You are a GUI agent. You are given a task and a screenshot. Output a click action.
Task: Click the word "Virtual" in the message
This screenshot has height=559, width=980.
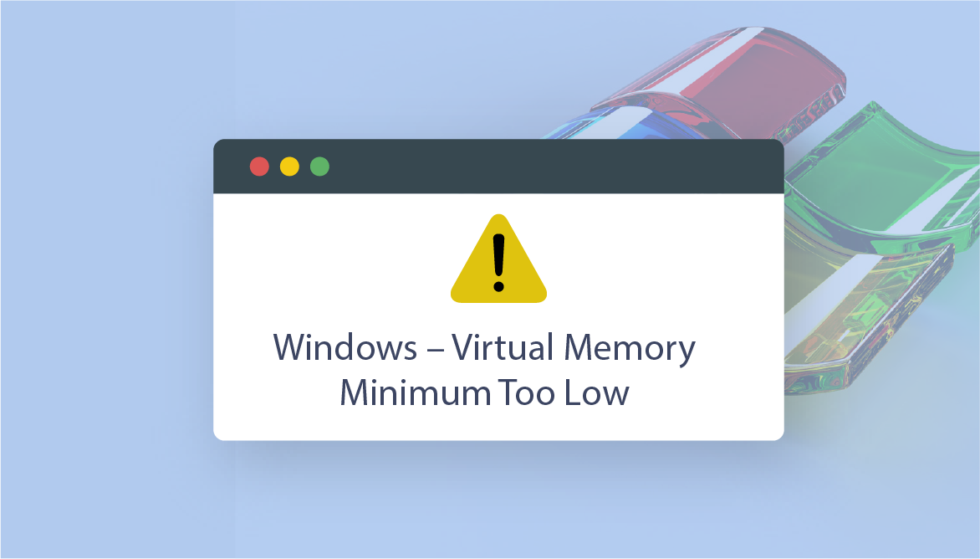pyautogui.click(x=503, y=347)
